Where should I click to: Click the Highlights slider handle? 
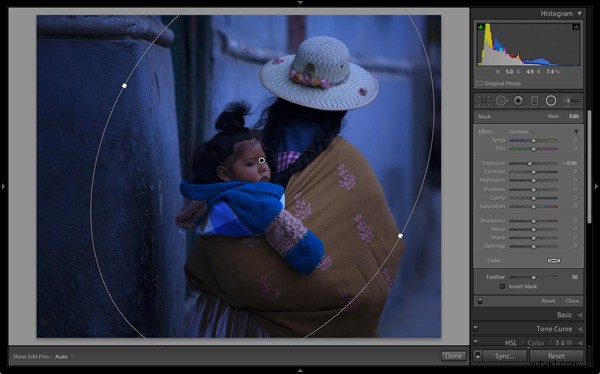533,180
